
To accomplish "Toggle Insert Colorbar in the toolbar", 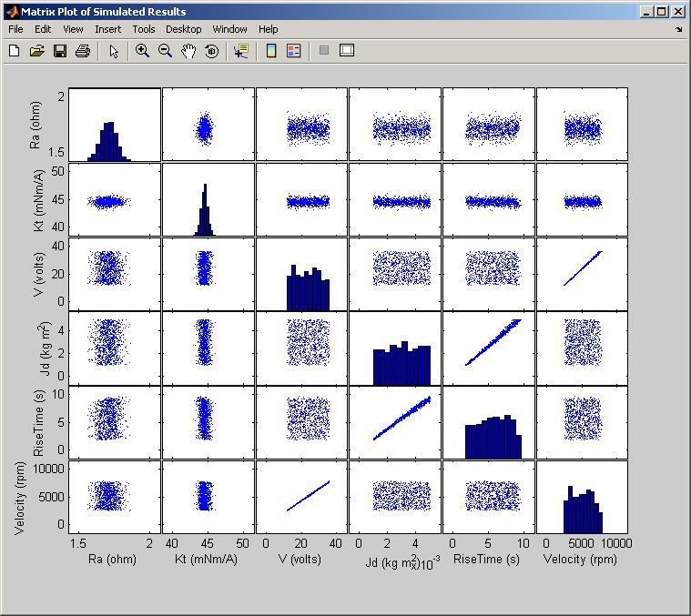I will (270, 51).
